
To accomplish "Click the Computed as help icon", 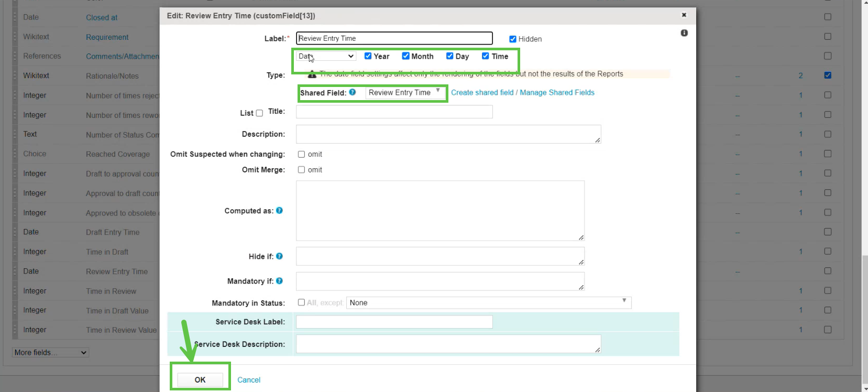I will pos(279,211).
